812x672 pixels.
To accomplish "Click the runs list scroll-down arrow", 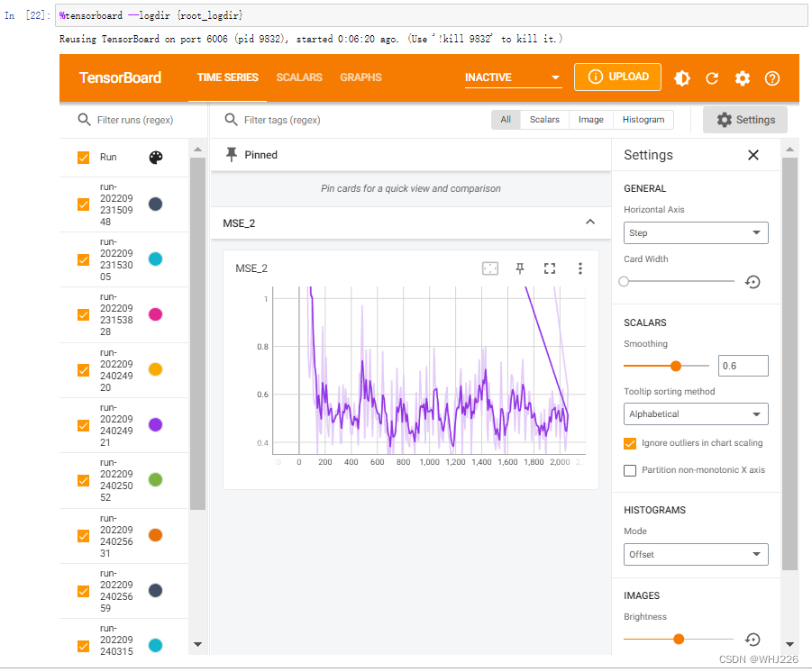I will point(198,645).
